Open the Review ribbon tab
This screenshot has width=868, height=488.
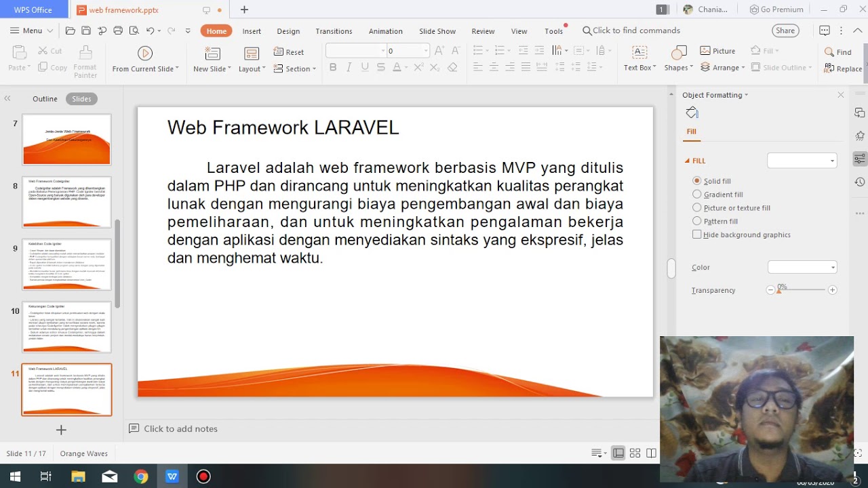pyautogui.click(x=483, y=31)
